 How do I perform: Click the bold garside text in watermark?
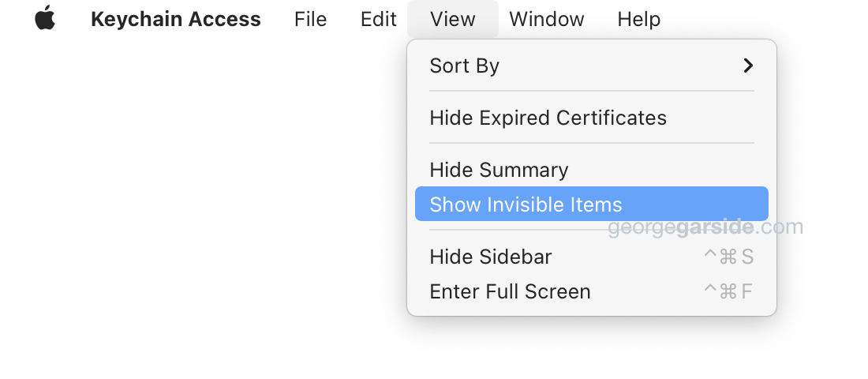coord(714,227)
